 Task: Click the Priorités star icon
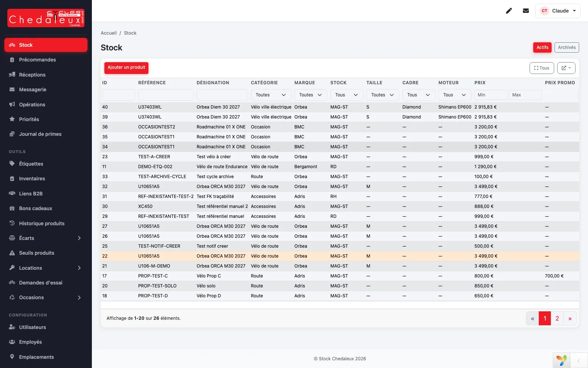tap(12, 119)
